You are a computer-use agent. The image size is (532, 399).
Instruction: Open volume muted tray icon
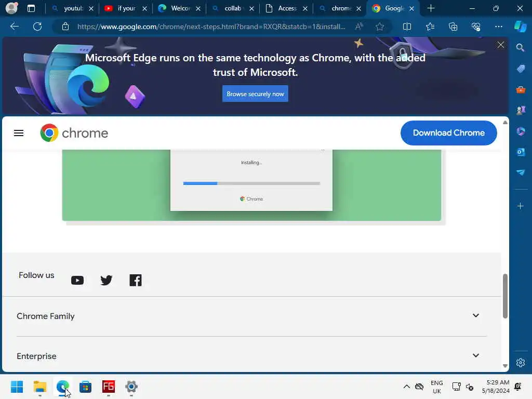pos(470,387)
